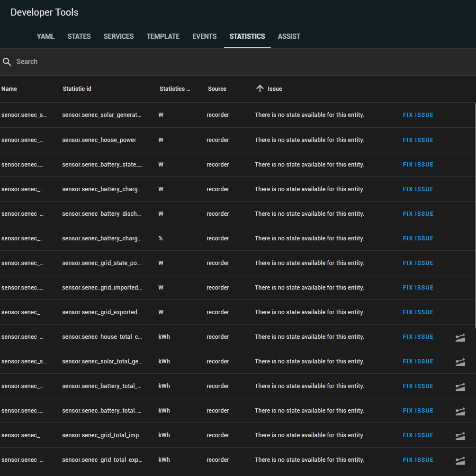This screenshot has height=476, width=476.
Task: Click FIX ISSUE for sensor.senec_grid_exported row
Action: pyautogui.click(x=418, y=312)
